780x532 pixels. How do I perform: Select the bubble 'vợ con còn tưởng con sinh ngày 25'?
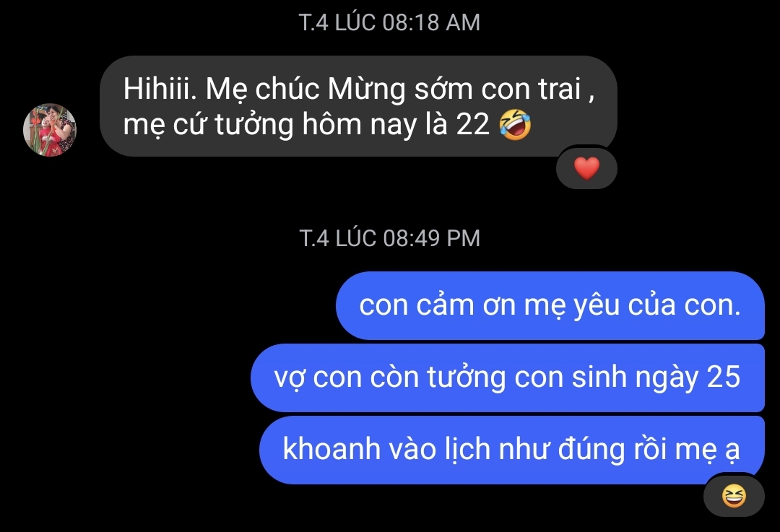[x=508, y=378]
